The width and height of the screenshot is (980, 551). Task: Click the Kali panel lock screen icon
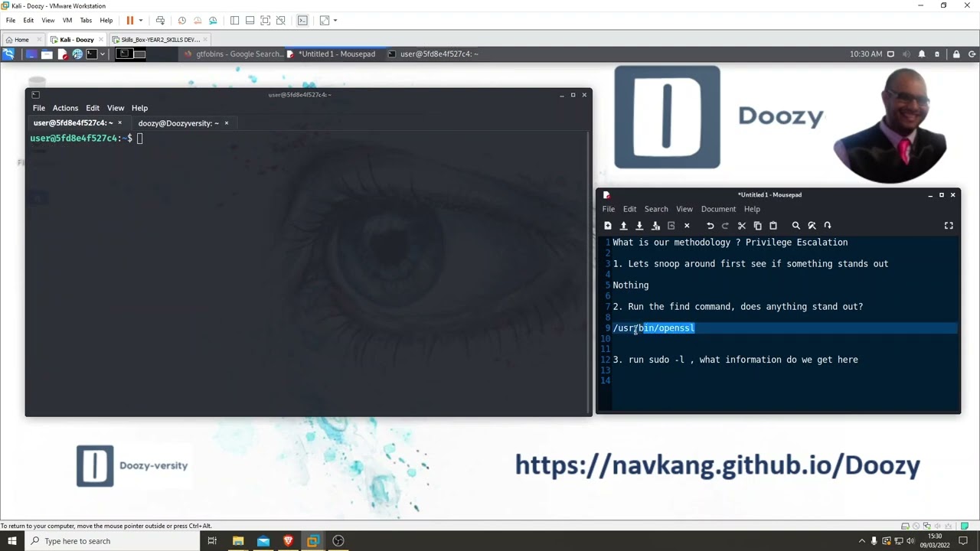click(x=956, y=54)
